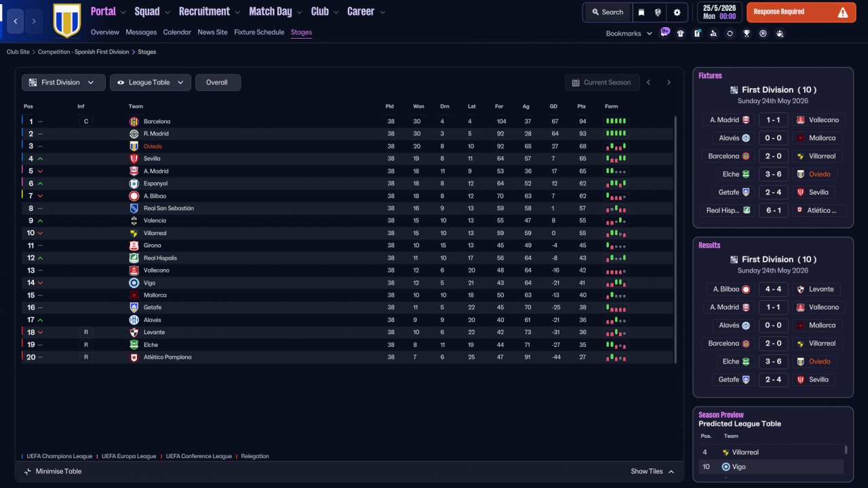Screen dimensions: 868x488
Task: Switch to the Fixture Schedule tab
Action: tap(259, 33)
